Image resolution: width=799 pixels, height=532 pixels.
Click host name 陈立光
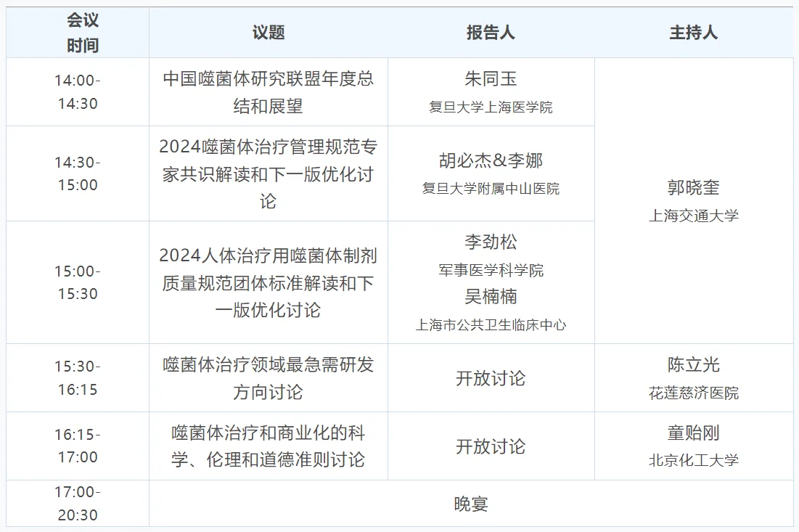click(x=694, y=365)
